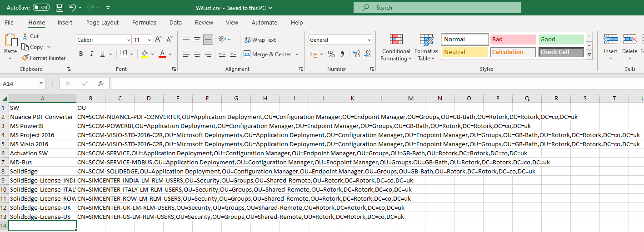Click Align Right icon
Image resolution: width=644 pixels, height=232 pixels.
point(208,54)
